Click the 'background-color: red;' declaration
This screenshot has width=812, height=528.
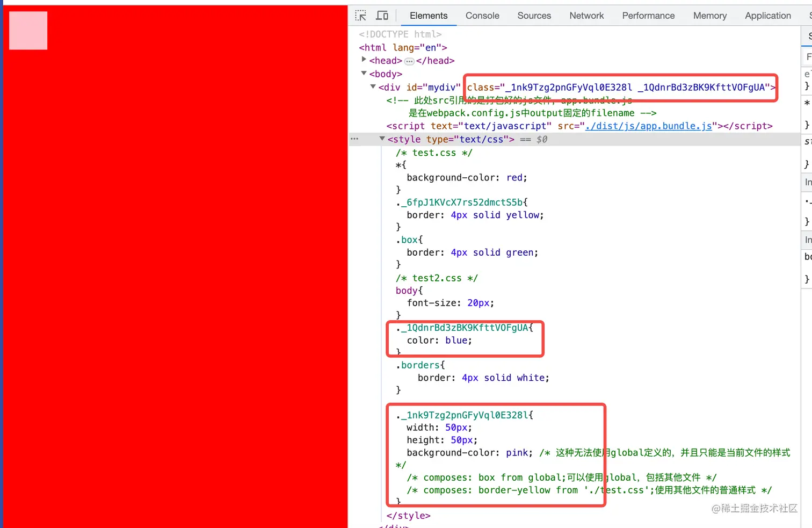[467, 177]
